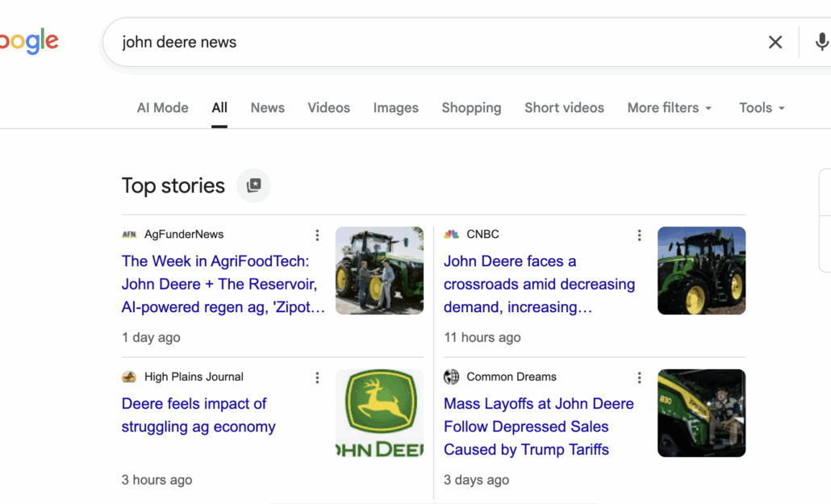Open three-dot menu for CNBC story
The width and height of the screenshot is (831, 504).
639,235
